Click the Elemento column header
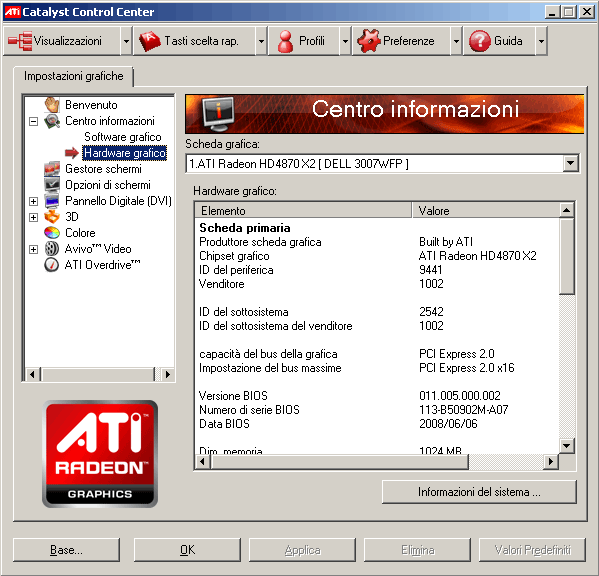The width and height of the screenshot is (599, 576). pyautogui.click(x=303, y=210)
